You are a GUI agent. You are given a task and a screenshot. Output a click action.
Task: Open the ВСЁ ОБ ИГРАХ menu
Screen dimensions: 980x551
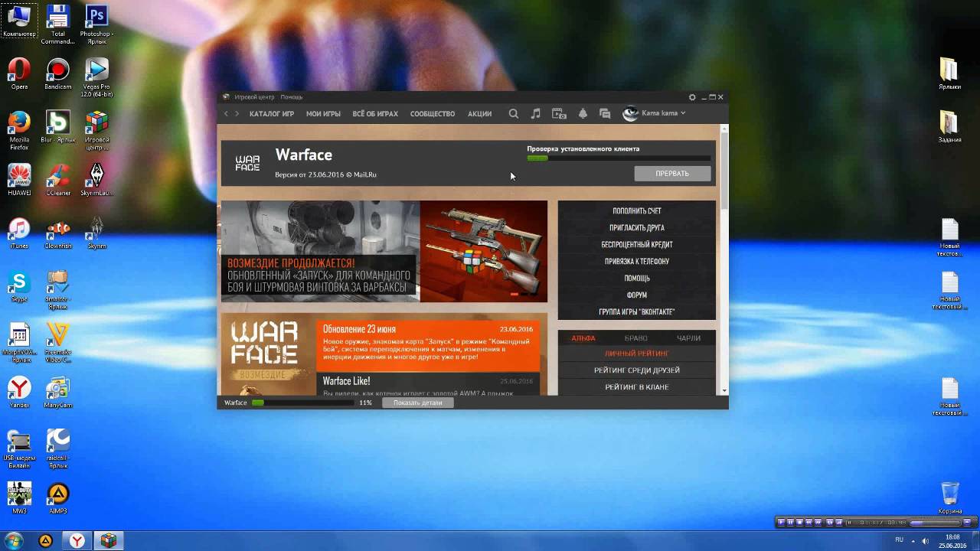pyautogui.click(x=375, y=114)
